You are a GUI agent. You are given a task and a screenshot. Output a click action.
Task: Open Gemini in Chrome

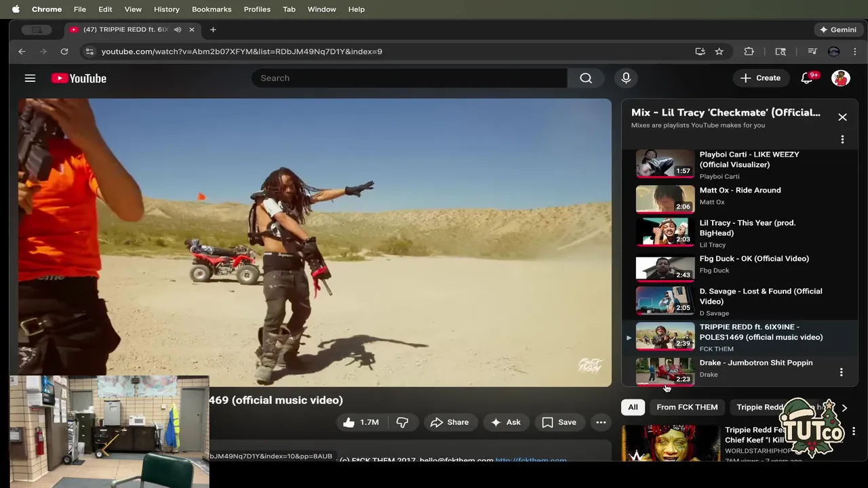(x=838, y=30)
